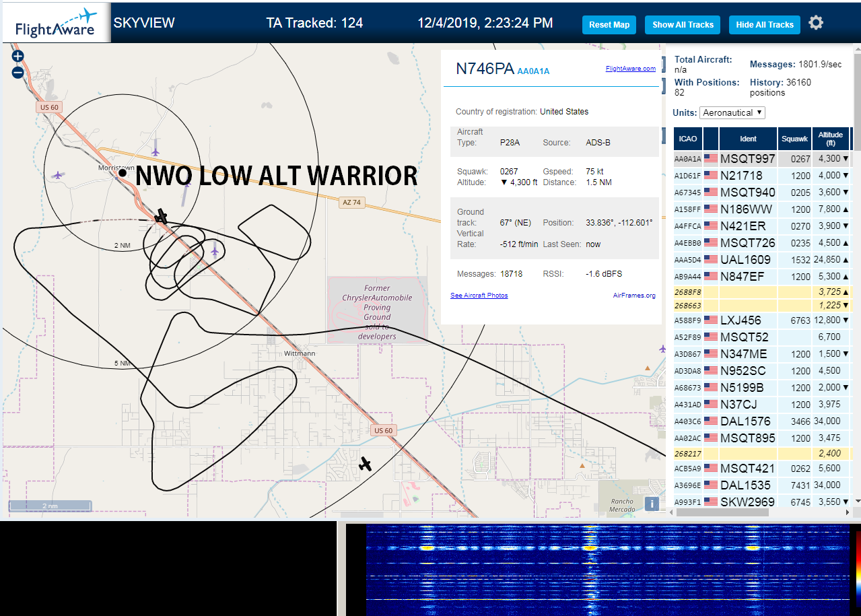Click the Morristown marker dot on the map
Viewport: 861px width, 616px height.
[x=123, y=173]
